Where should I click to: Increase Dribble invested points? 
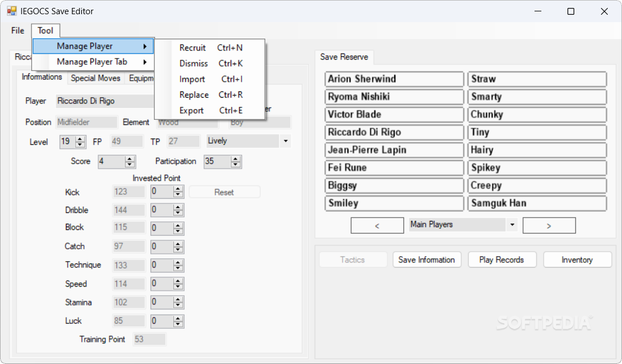(178, 207)
